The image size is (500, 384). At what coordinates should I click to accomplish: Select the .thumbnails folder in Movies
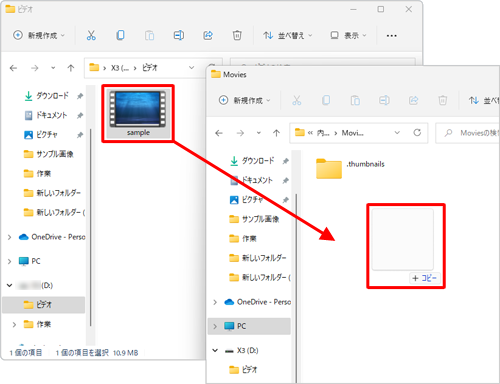[350, 168]
